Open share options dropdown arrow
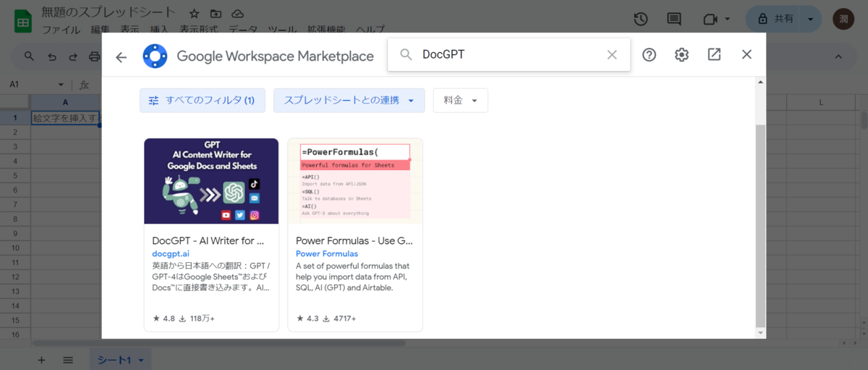This screenshot has height=370, width=868. 812,20
